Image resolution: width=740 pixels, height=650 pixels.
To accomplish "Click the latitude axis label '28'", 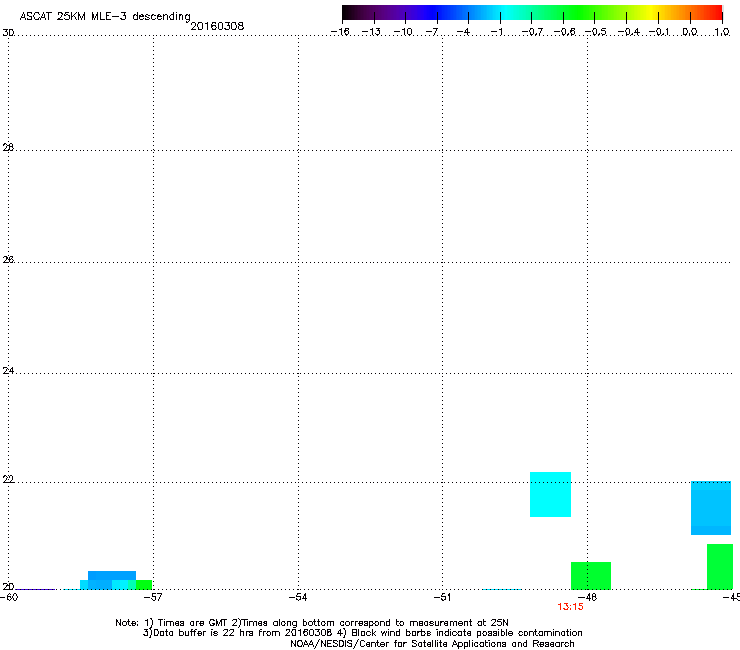I will (x=8, y=148).
